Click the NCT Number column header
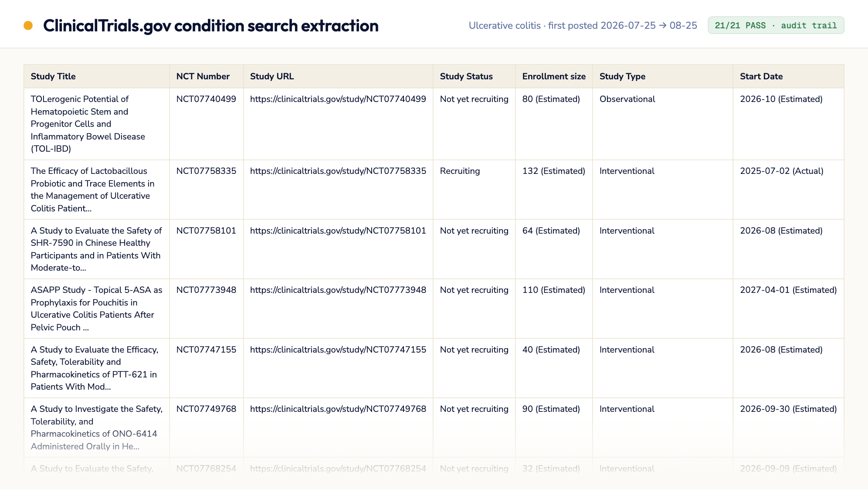This screenshot has height=489, width=868. click(x=207, y=76)
